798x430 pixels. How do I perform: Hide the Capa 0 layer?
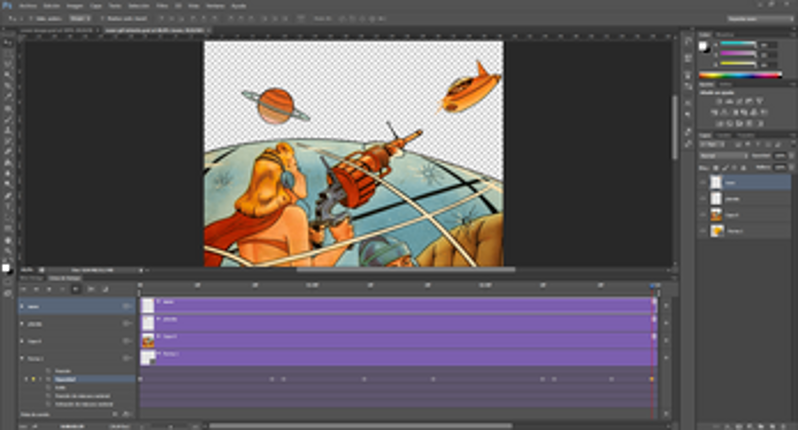pyautogui.click(x=703, y=215)
